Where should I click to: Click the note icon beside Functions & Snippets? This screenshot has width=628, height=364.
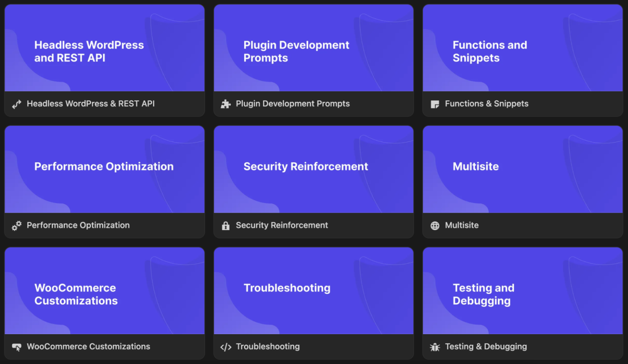click(435, 104)
